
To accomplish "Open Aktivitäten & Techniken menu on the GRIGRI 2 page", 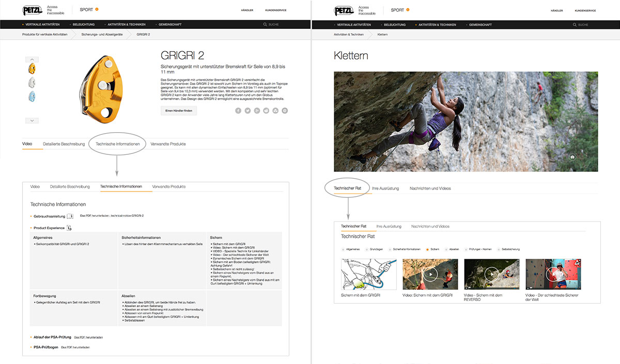I will tap(126, 25).
